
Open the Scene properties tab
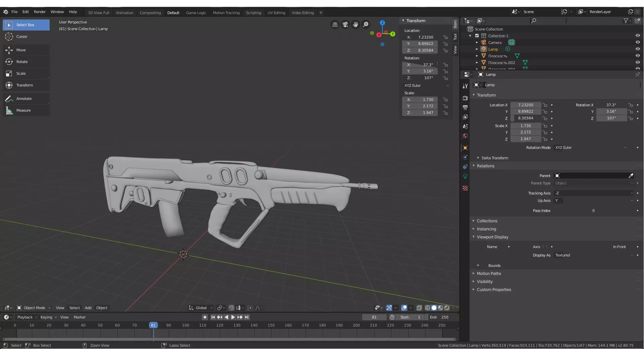[465, 126]
